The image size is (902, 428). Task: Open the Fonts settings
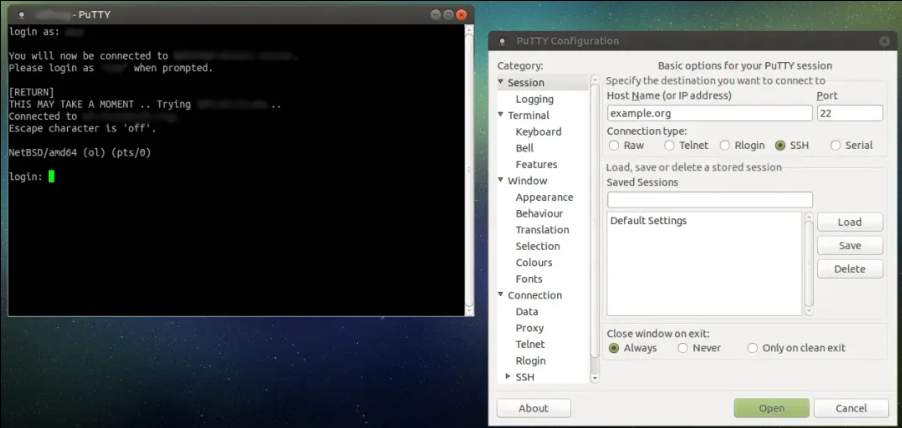529,279
